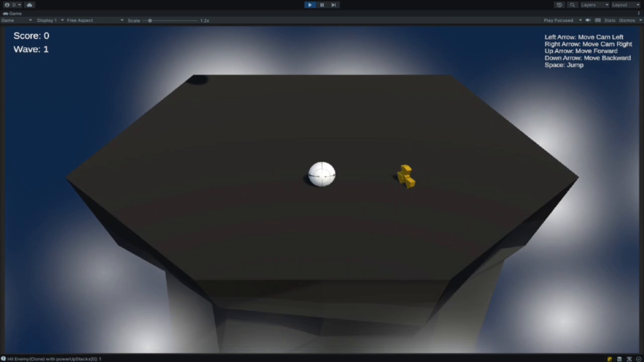Toggle mute audio speaker icon
The height and width of the screenshot is (362, 644).
(588, 20)
